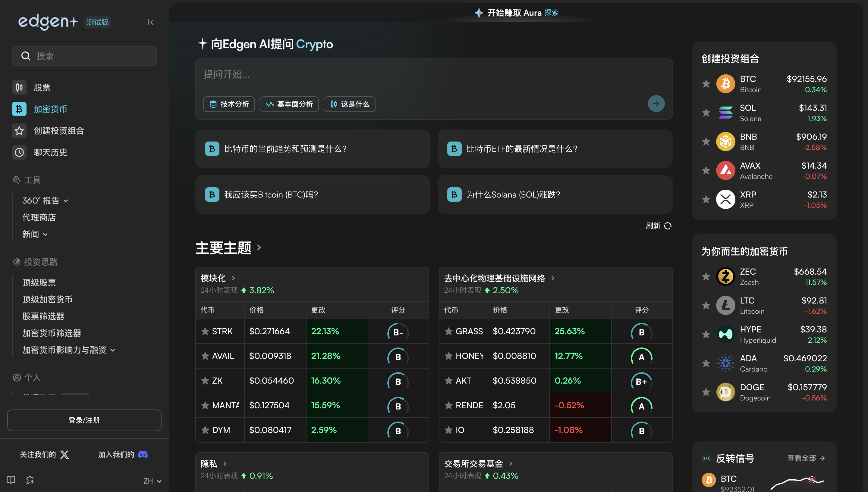Image resolution: width=868 pixels, height=492 pixels.
Task: Star the SOL Solana entry
Action: tap(706, 113)
